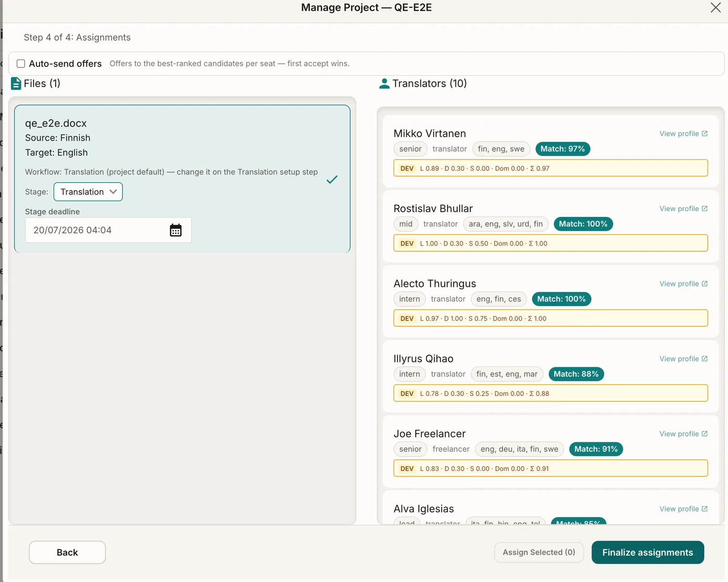Click Joe's languages tag eng, deu, ita

519,449
